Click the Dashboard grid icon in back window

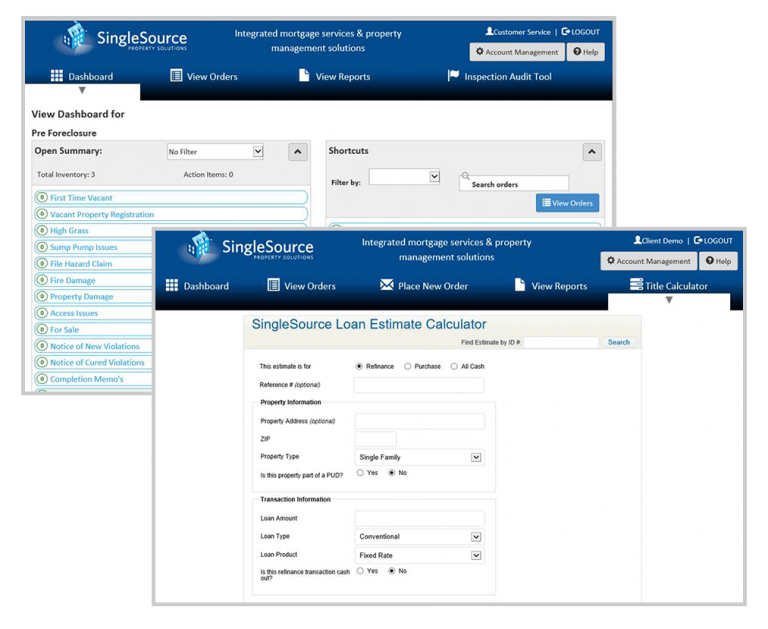(x=57, y=76)
